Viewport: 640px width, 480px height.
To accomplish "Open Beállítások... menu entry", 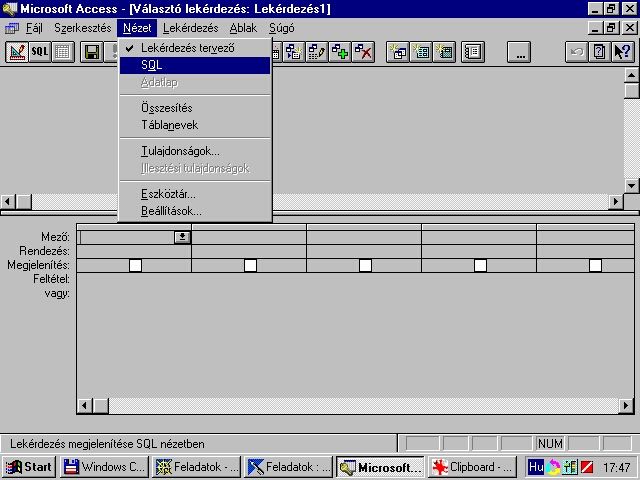I will pos(195,211).
